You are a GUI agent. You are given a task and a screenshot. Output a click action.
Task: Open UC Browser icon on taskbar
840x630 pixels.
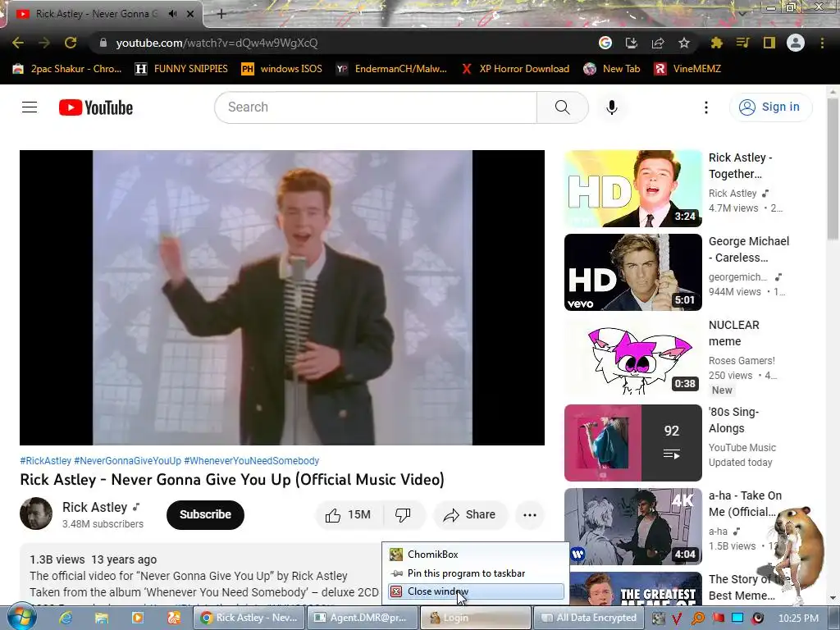173,618
